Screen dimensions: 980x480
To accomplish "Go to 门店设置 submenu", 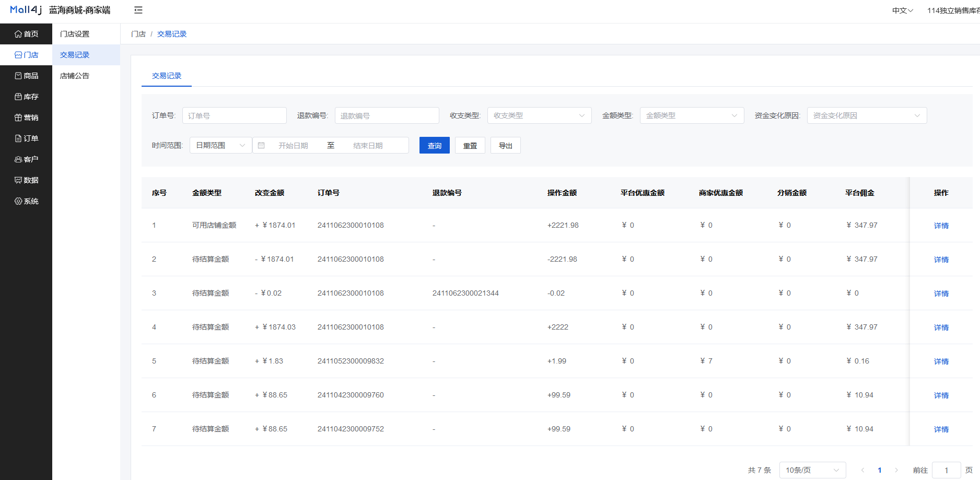I will 86,34.
